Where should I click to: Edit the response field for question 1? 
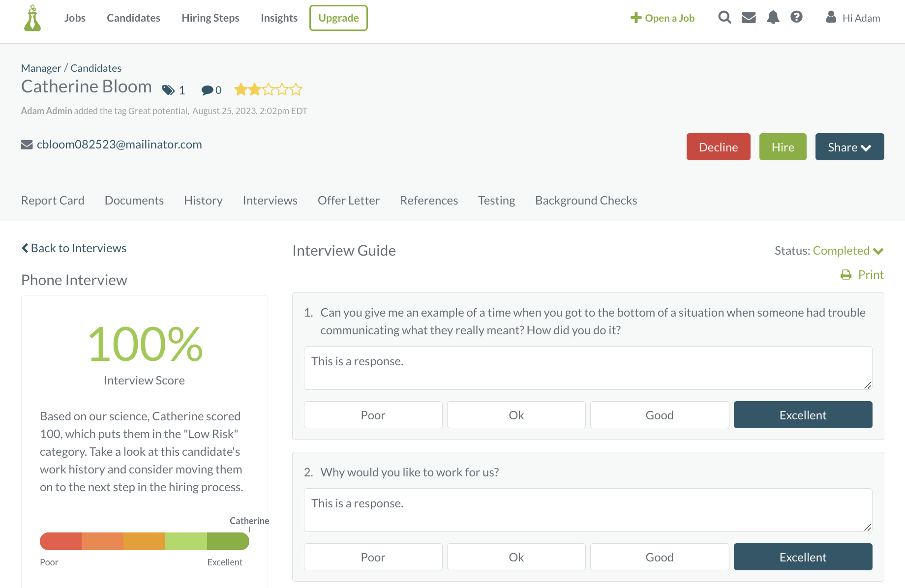tap(588, 368)
